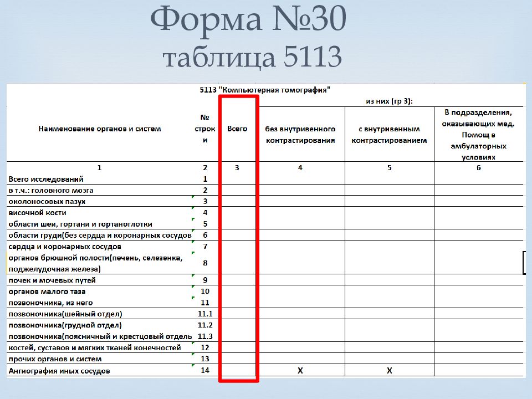Click the empty "Всего" cell for row 1

click(x=237, y=179)
